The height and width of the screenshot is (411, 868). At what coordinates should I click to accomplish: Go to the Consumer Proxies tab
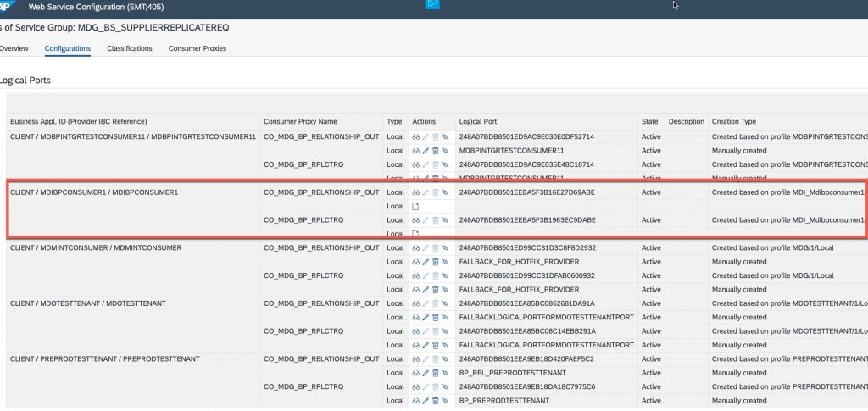click(x=198, y=48)
